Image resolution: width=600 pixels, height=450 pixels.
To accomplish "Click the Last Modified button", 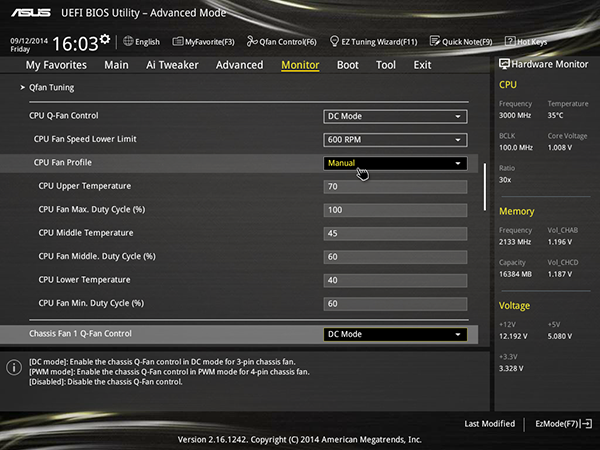I will coord(489,424).
